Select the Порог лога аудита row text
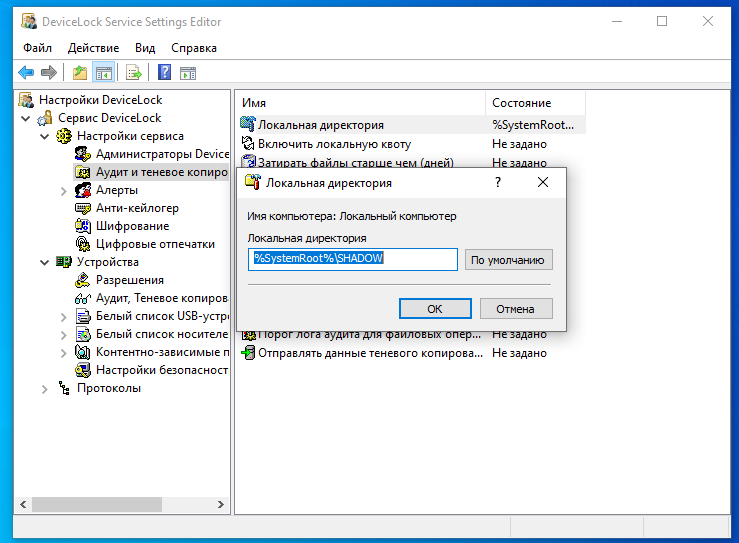This screenshot has width=739, height=543. pyautogui.click(x=370, y=335)
